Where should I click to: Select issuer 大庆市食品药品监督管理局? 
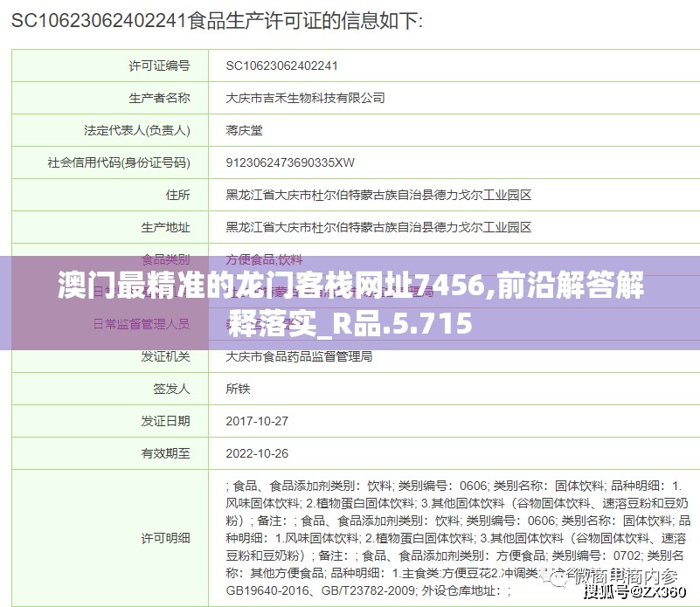click(x=299, y=356)
